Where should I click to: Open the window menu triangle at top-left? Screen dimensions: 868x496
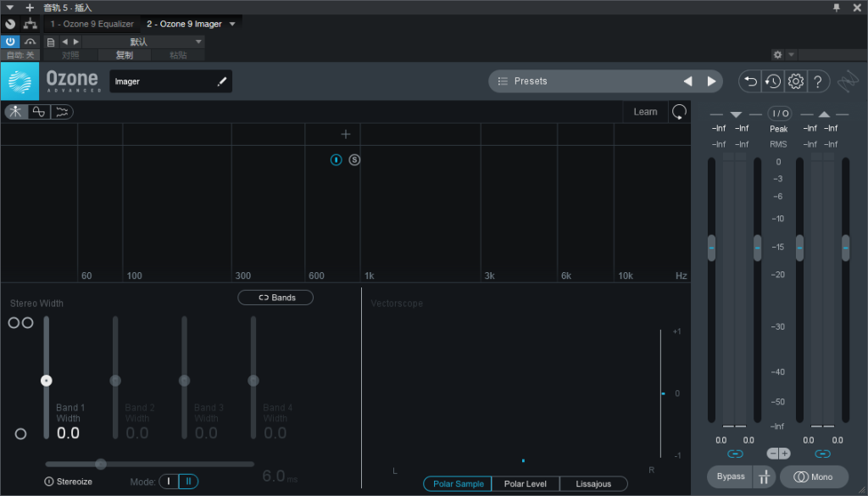[9, 8]
